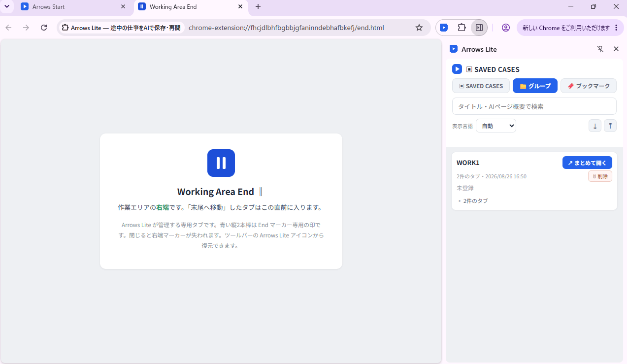The height and width of the screenshot is (364, 627).
Task: Open the Chrome three-dot menu
Action: tap(616, 28)
